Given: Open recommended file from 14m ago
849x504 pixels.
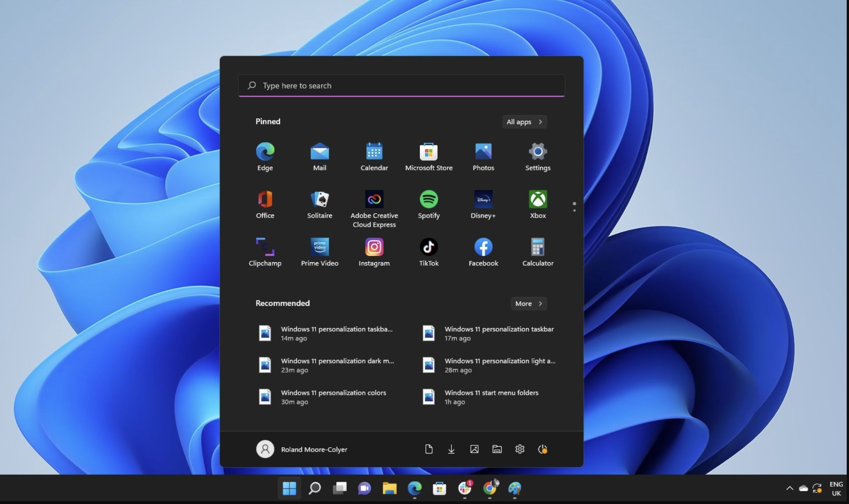Looking at the screenshot, I should click(x=325, y=334).
